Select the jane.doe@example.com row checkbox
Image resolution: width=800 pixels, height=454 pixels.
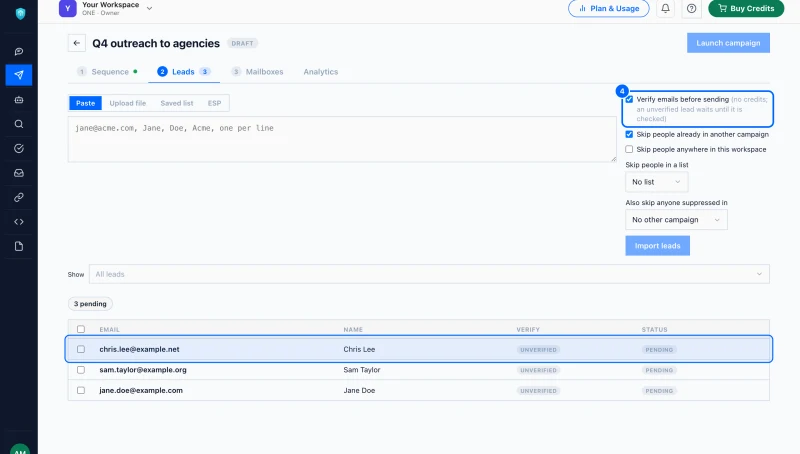tap(81, 390)
